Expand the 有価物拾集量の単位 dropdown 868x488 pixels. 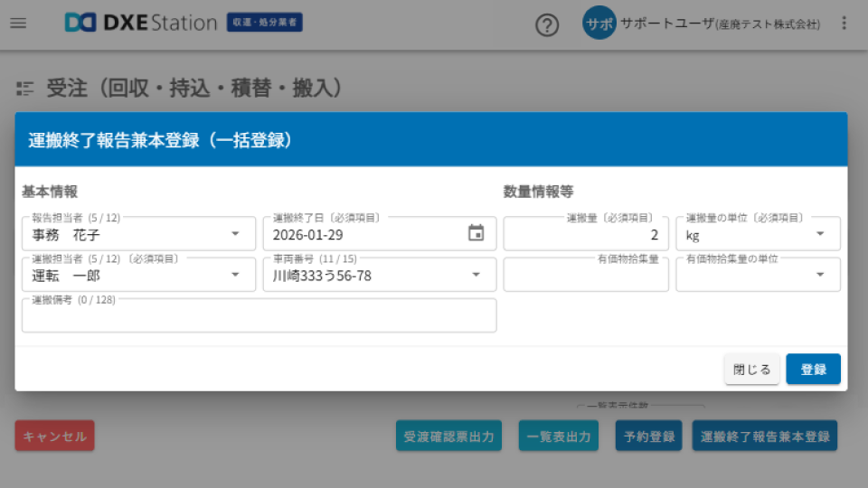[820, 275]
